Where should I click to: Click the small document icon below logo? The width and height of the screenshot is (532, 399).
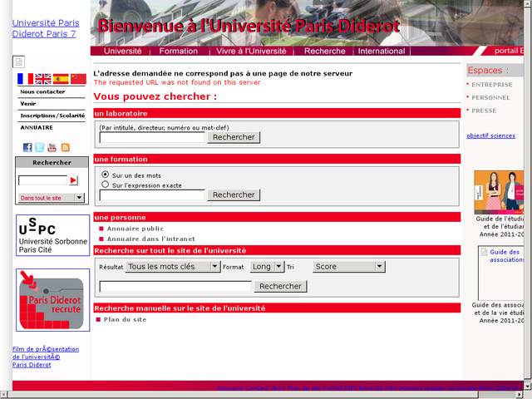18,62
